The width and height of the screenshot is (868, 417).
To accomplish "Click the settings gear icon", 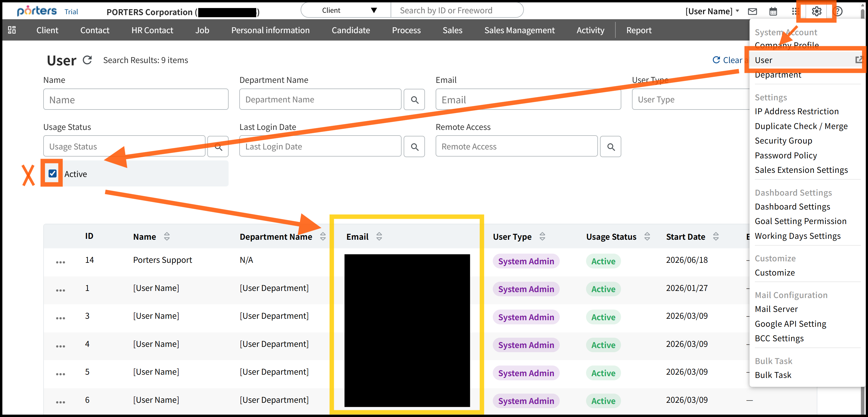I will click(816, 12).
